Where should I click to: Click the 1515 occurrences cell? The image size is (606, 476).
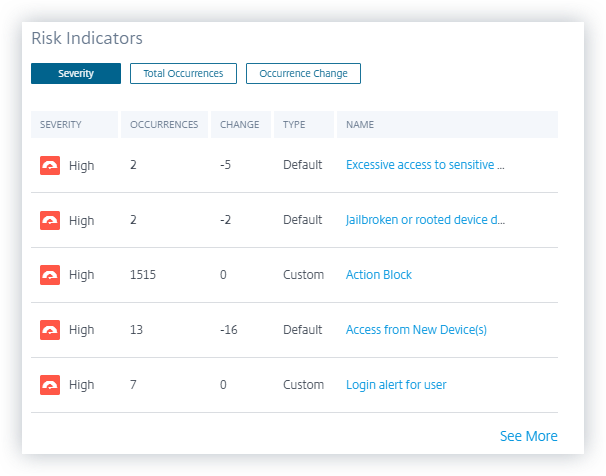pyautogui.click(x=143, y=275)
